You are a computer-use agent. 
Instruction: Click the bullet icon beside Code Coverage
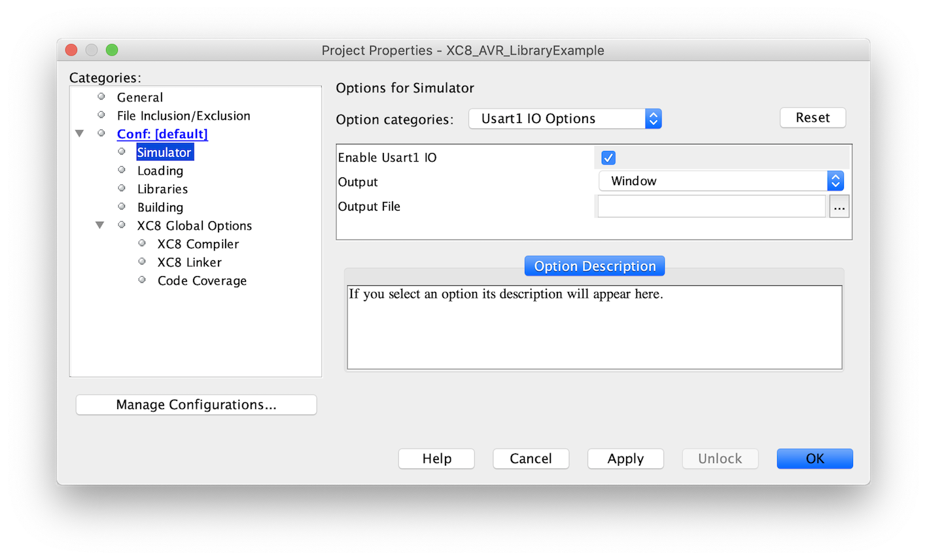(142, 280)
